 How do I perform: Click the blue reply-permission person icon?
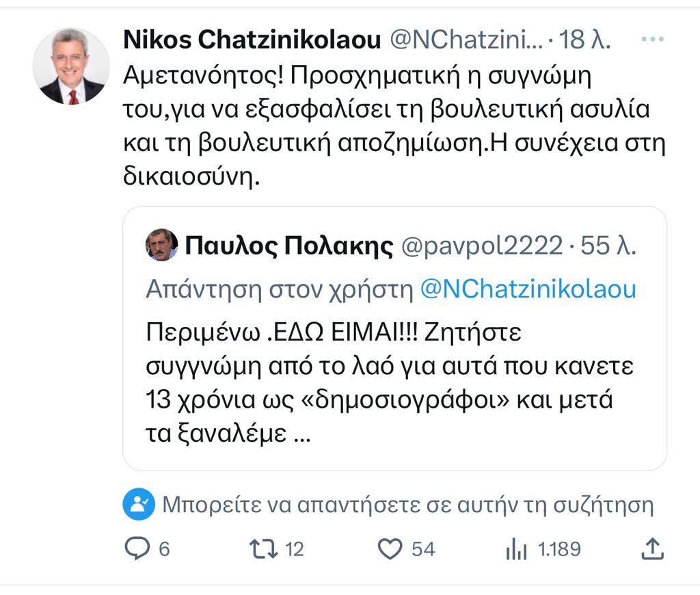click(x=139, y=505)
